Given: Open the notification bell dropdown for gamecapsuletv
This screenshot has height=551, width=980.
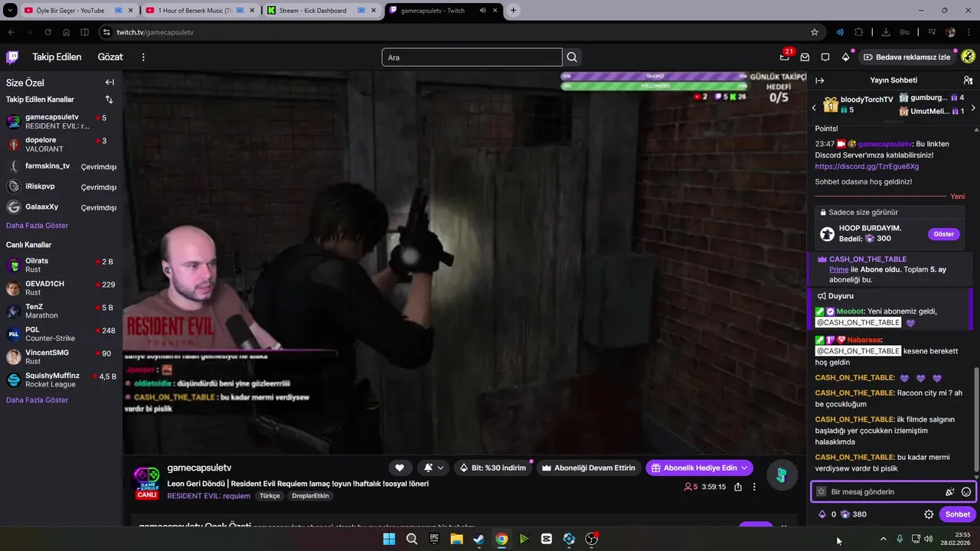Looking at the screenshot, I should (433, 468).
